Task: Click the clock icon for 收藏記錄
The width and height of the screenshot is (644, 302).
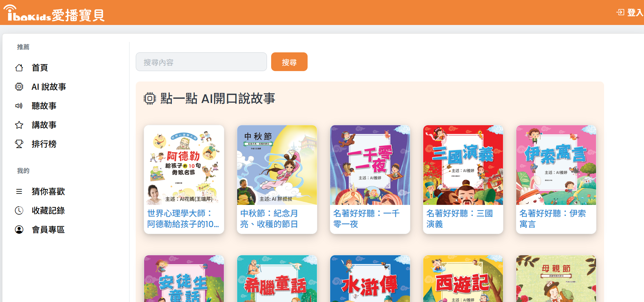Action: [19, 210]
